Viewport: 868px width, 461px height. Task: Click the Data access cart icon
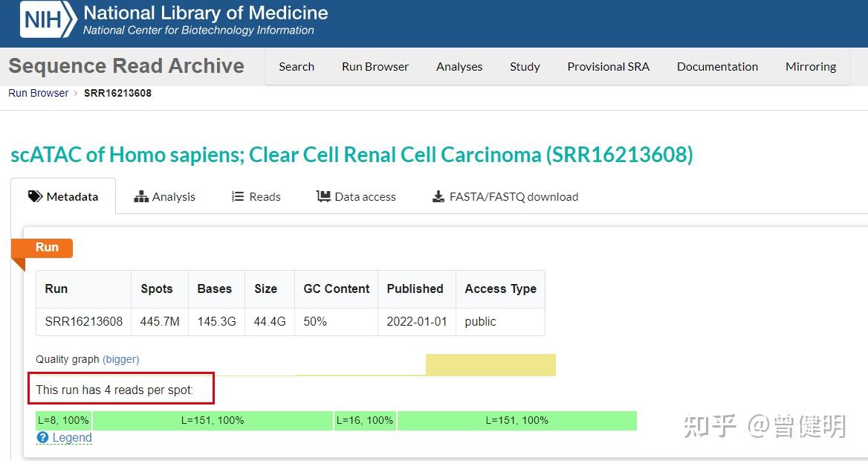[323, 196]
